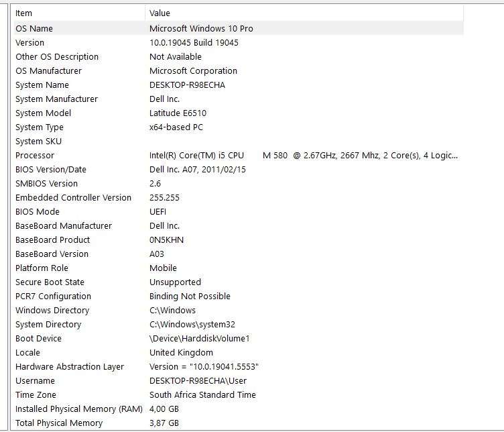Select the System Directory row label
Image resolution: width=504 pixels, height=432 pixels.
tap(48, 325)
